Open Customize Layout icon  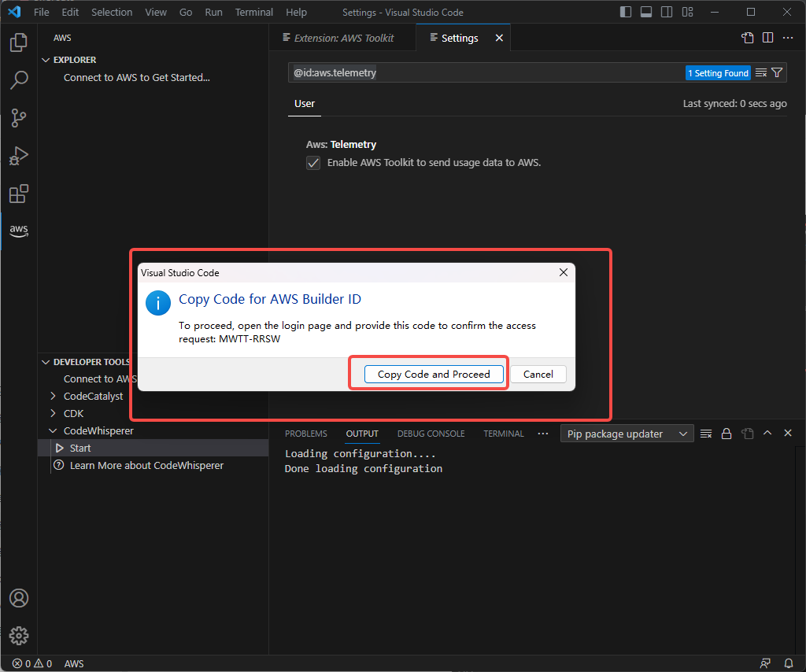(687, 12)
